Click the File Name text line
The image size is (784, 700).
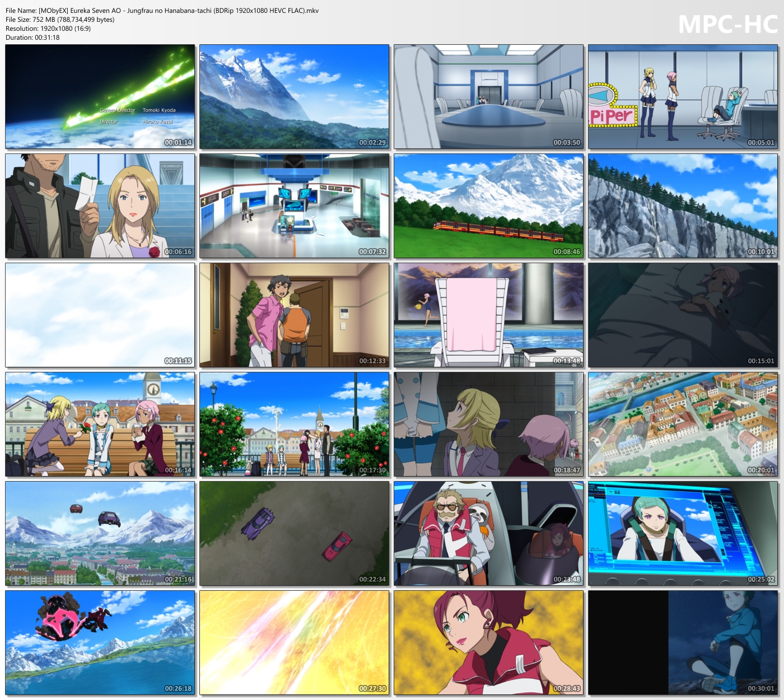click(x=162, y=11)
